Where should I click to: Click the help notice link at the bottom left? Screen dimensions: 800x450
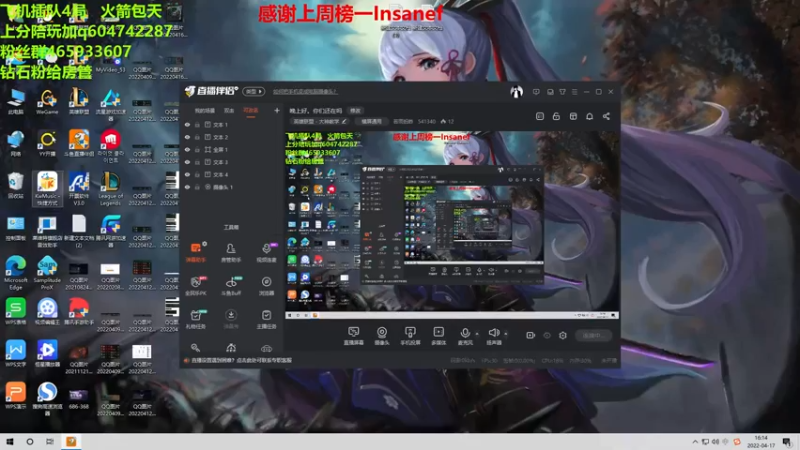241,360
